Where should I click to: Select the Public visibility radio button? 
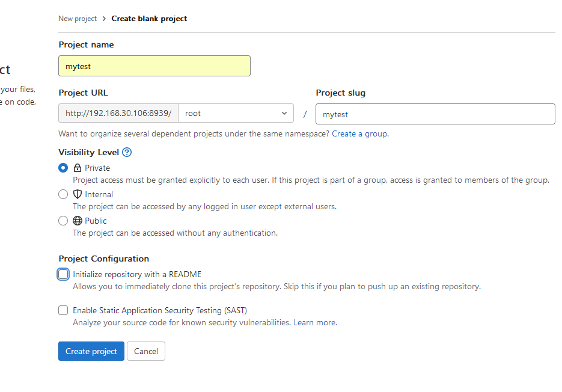[63, 221]
